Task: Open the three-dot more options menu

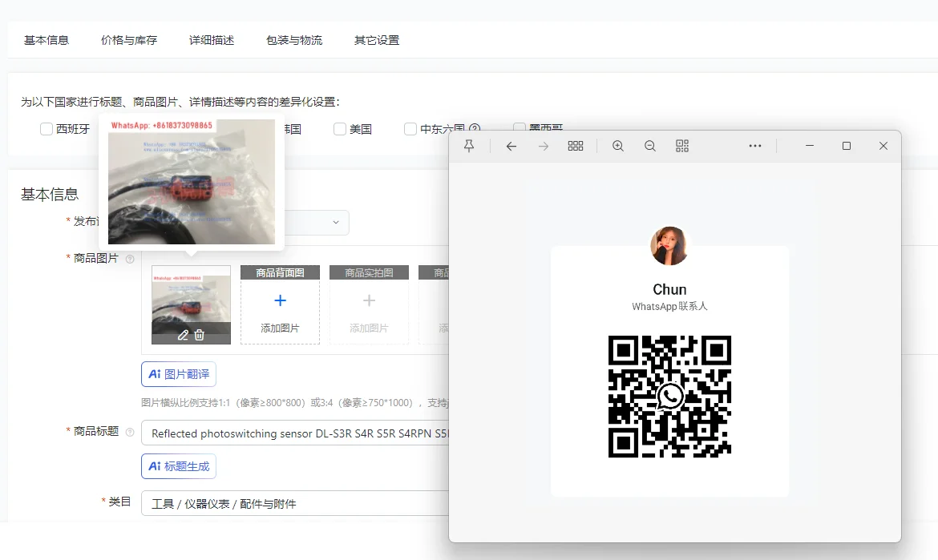Action: tap(754, 146)
